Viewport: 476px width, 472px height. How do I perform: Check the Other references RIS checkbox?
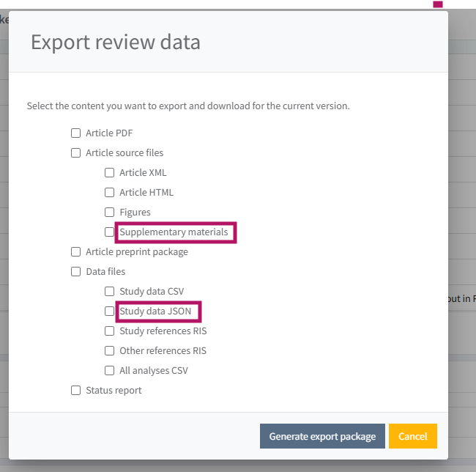click(x=109, y=351)
